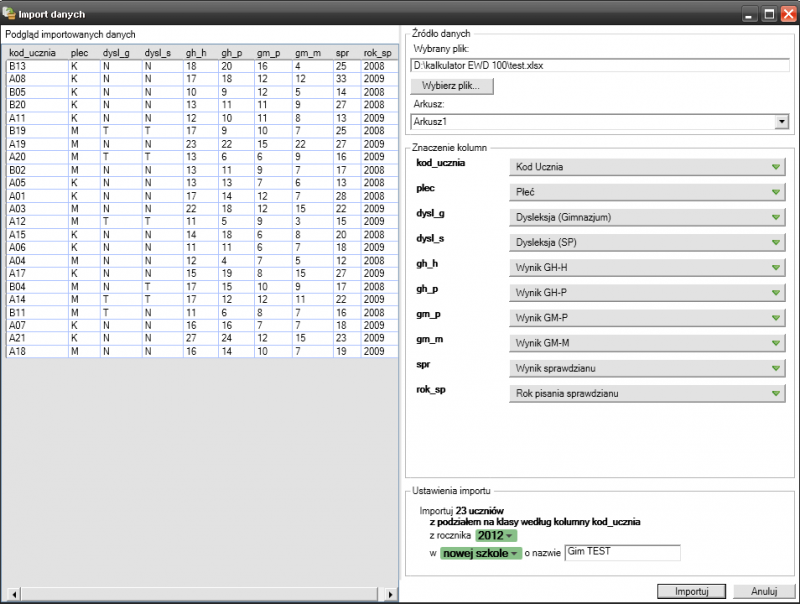Open the Wynik GM-M dropdown

pyautogui.click(x=646, y=343)
